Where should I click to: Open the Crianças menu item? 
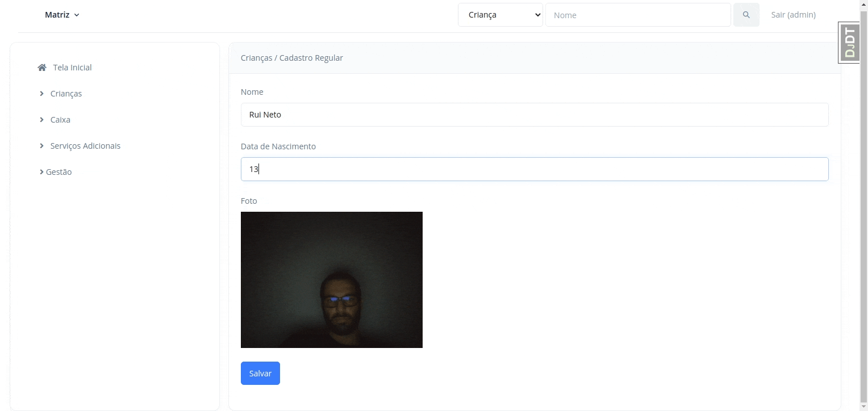click(66, 94)
